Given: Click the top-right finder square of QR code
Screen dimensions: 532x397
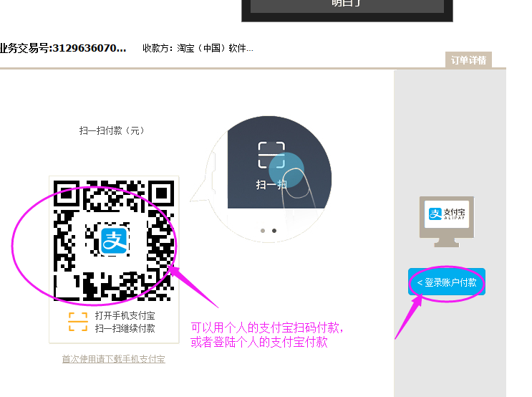Looking at the screenshot, I should (x=161, y=193).
